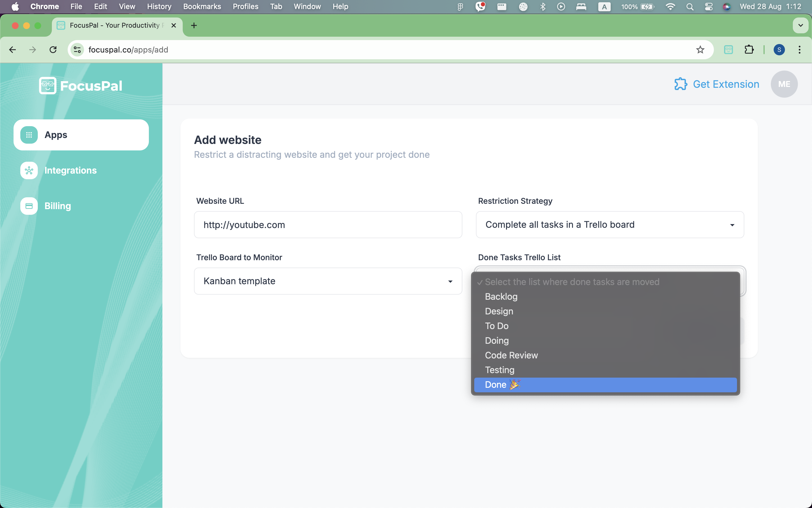Open Siri from the menu bar

tap(727, 6)
